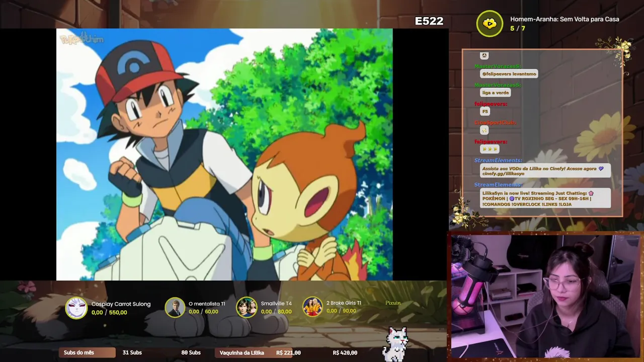Click the R$ 221,00 amount

tap(288, 352)
